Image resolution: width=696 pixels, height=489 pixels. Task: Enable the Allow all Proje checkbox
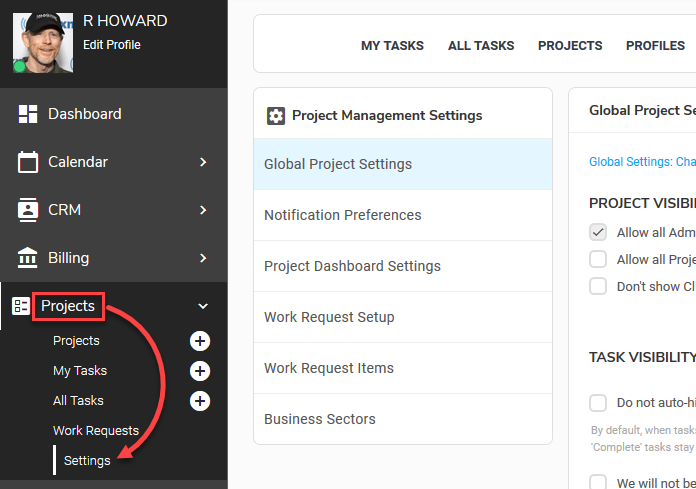598,259
